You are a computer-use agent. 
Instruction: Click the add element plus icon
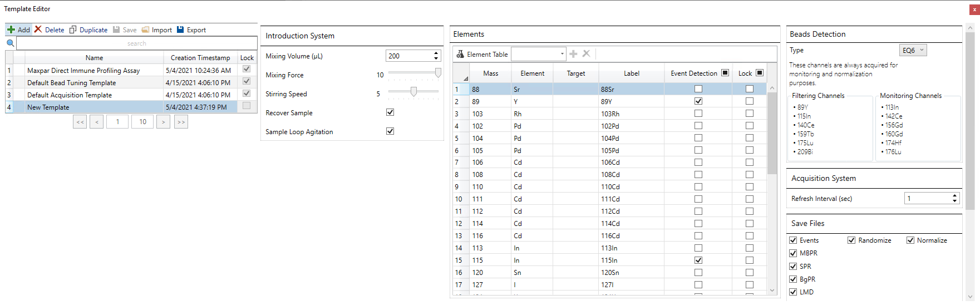(x=574, y=54)
